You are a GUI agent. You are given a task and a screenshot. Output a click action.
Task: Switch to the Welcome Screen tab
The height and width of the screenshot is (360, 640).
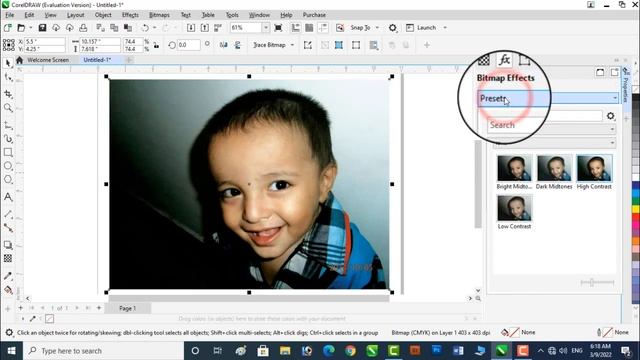coord(48,60)
